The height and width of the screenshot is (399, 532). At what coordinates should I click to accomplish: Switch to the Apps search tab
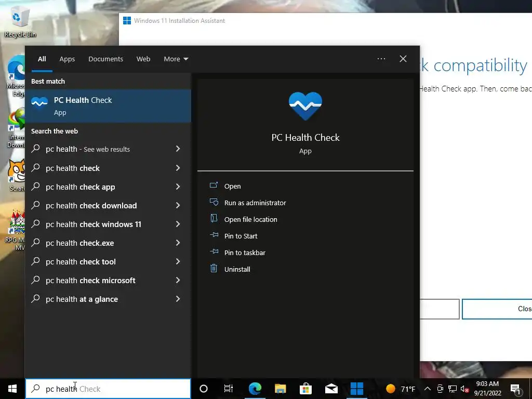[x=67, y=59]
